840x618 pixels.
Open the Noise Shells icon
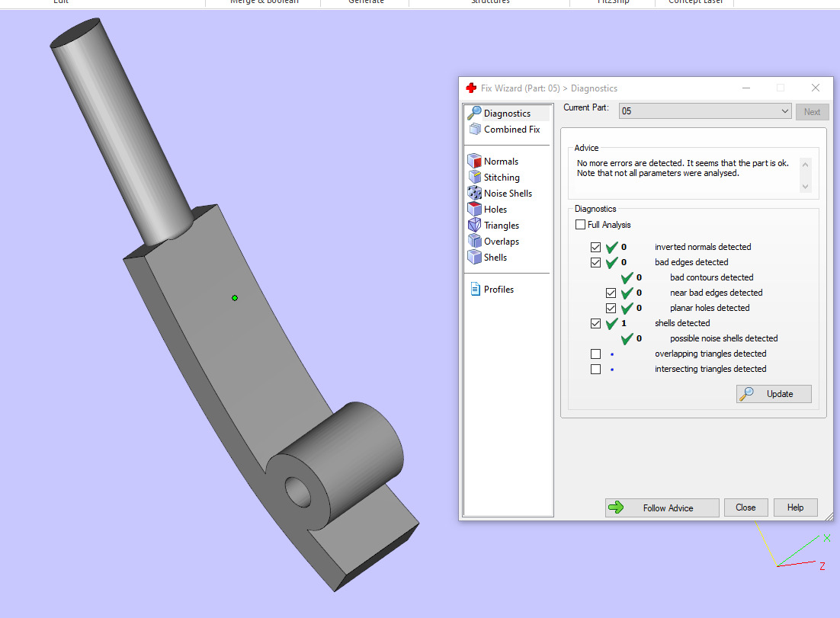(475, 193)
